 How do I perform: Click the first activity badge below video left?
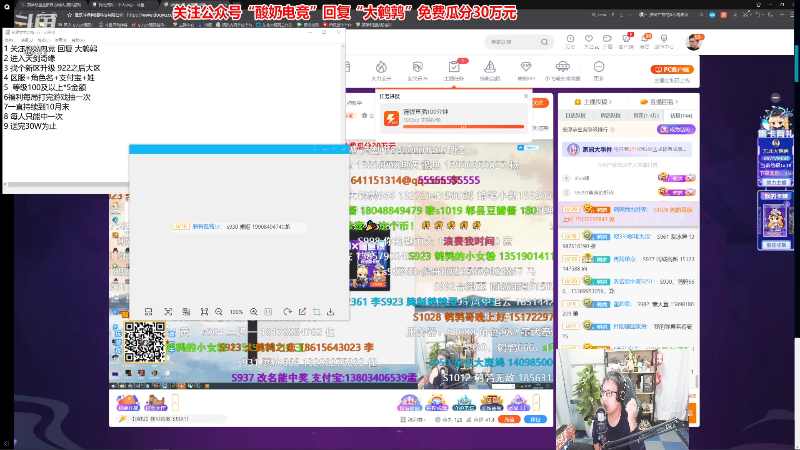(128, 403)
